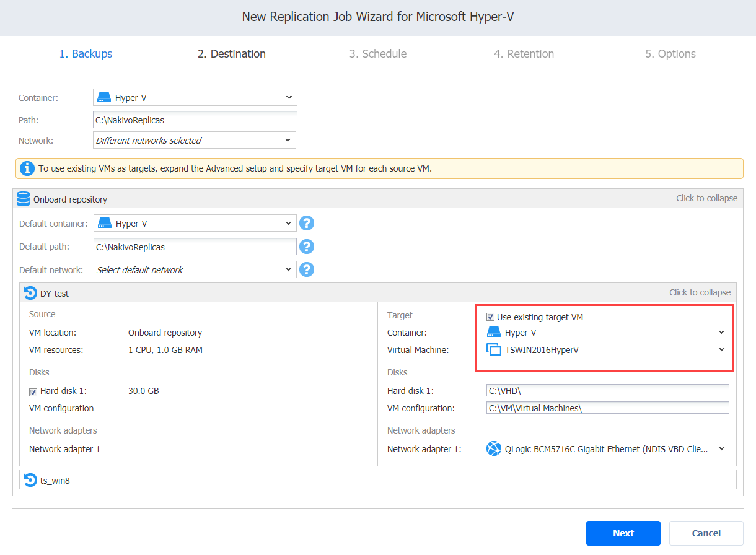The height and width of the screenshot is (555, 756).
Task: Click Hyper-V icon in Target Container field
Action: pos(494,333)
